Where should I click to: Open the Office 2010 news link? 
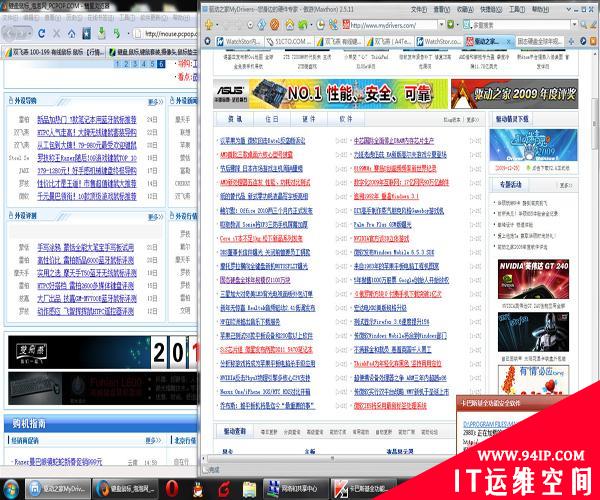pos(266,210)
